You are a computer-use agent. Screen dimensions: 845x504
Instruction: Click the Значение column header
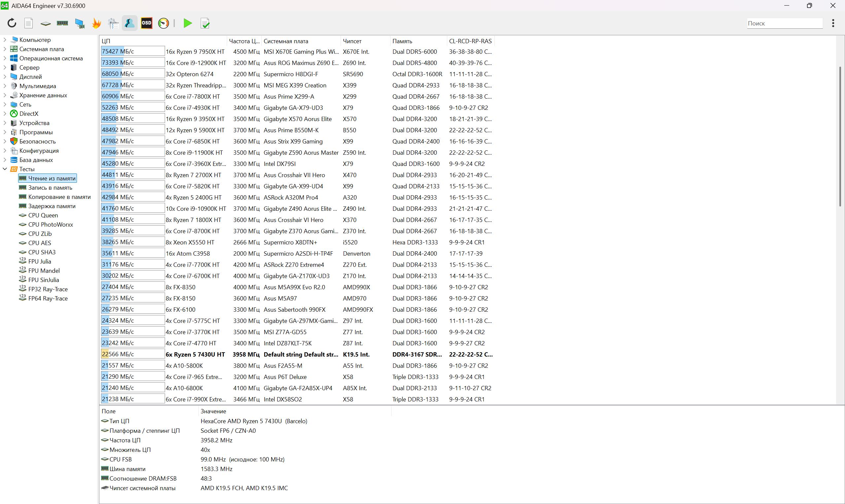(294, 411)
